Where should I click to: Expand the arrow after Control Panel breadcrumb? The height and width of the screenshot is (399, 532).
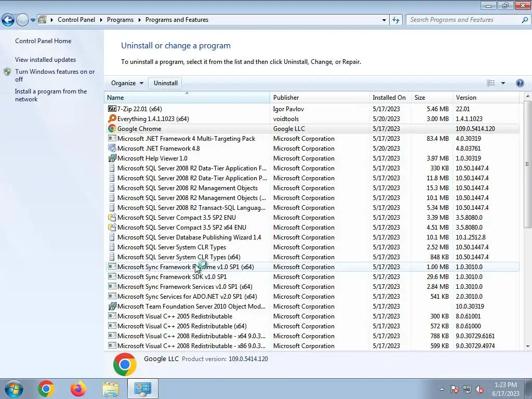coord(101,20)
